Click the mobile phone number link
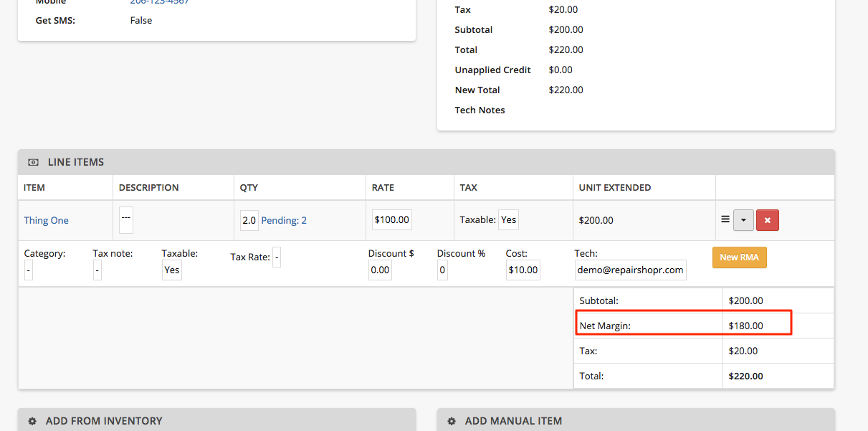Viewport: 868px width, 431px height. [x=159, y=2]
